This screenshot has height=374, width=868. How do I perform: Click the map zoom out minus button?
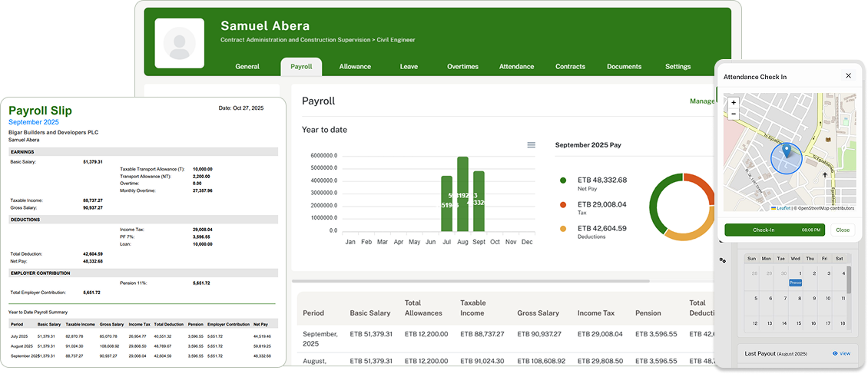[734, 114]
